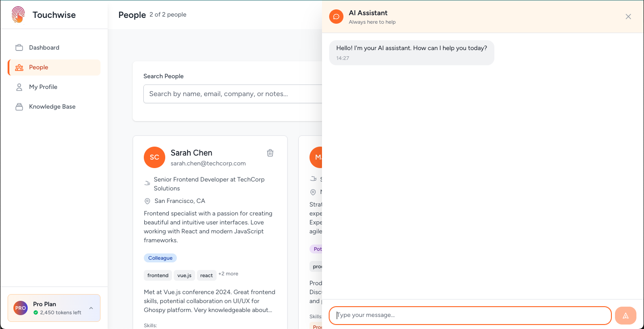Screen dimensions: 644x329
Task: Expand the +2 more tags on Sarah Chen
Action: [x=228, y=274]
